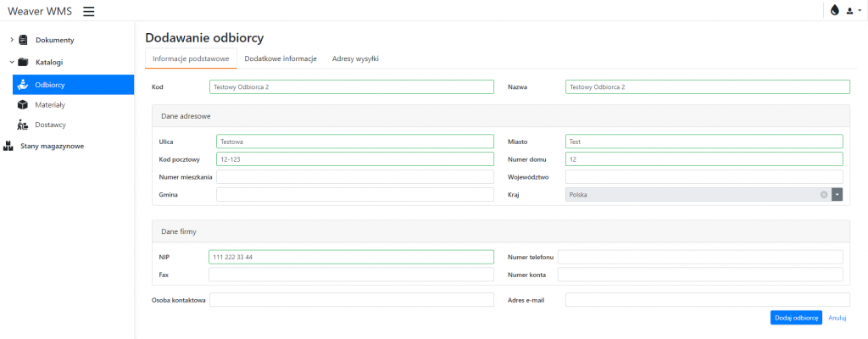Click the Anuluj link

(837, 318)
